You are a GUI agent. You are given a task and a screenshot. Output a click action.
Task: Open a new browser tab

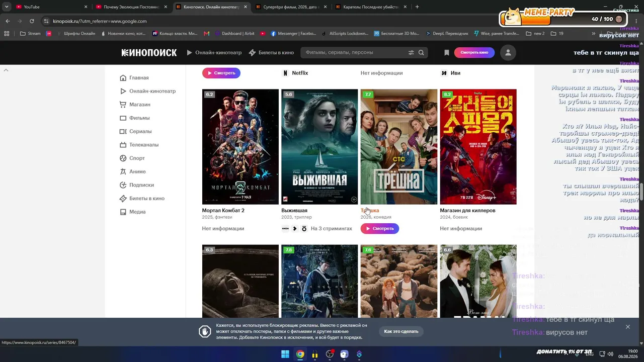point(417,7)
